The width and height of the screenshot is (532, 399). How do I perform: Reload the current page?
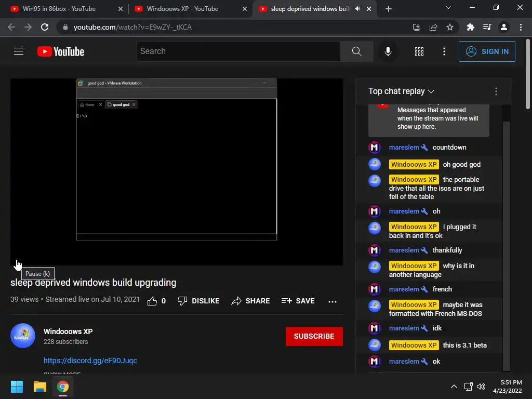pos(45,27)
